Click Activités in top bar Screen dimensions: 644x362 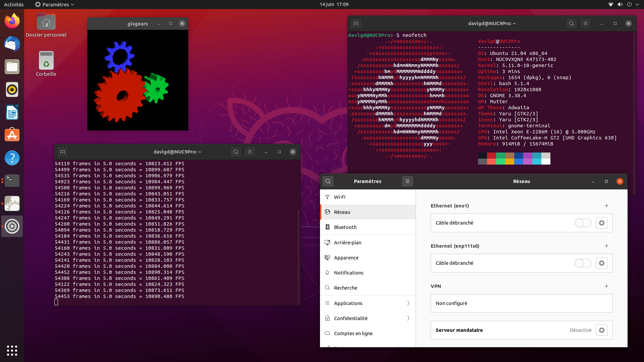point(14,4)
